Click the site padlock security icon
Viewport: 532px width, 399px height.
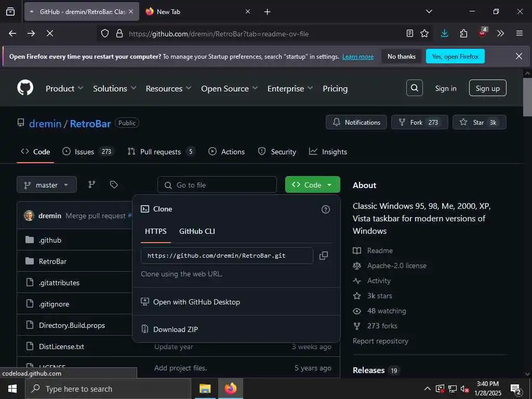(119, 33)
